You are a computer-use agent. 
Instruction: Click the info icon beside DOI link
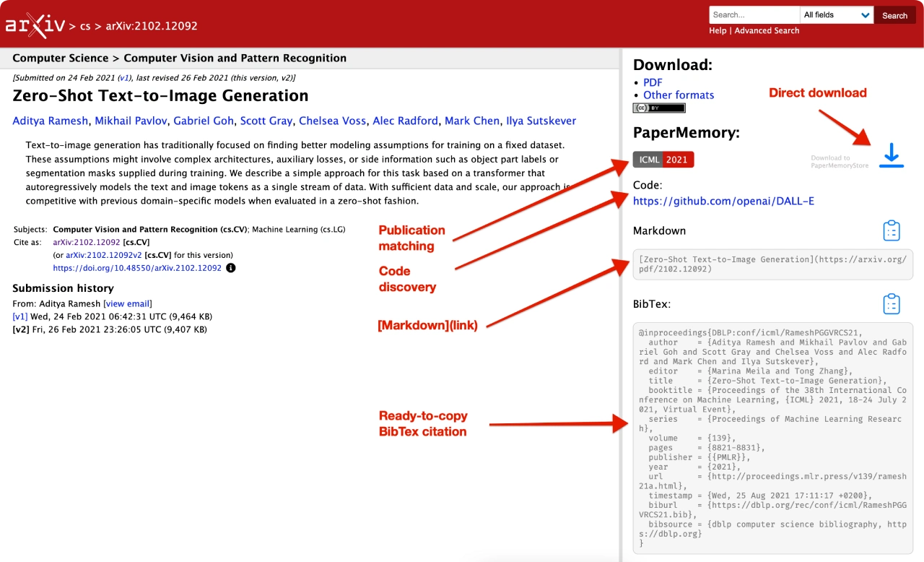[231, 268]
